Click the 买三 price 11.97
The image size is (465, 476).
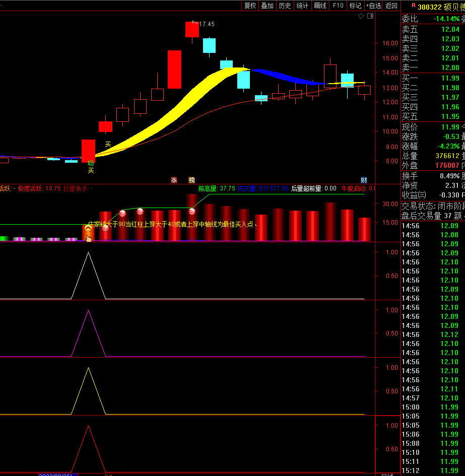tap(450, 97)
